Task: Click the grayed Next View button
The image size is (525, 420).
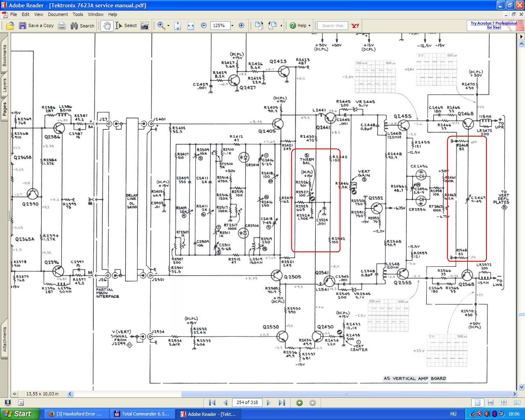Action: [313, 403]
